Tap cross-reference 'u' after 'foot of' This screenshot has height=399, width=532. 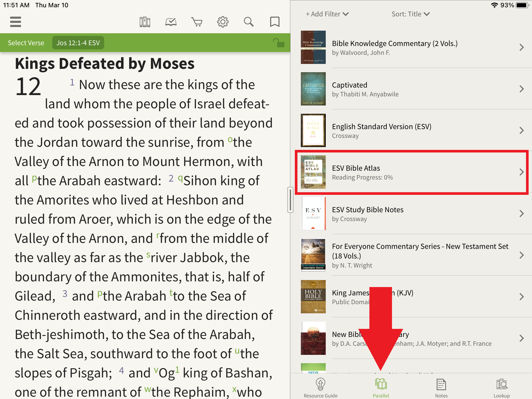(x=237, y=351)
